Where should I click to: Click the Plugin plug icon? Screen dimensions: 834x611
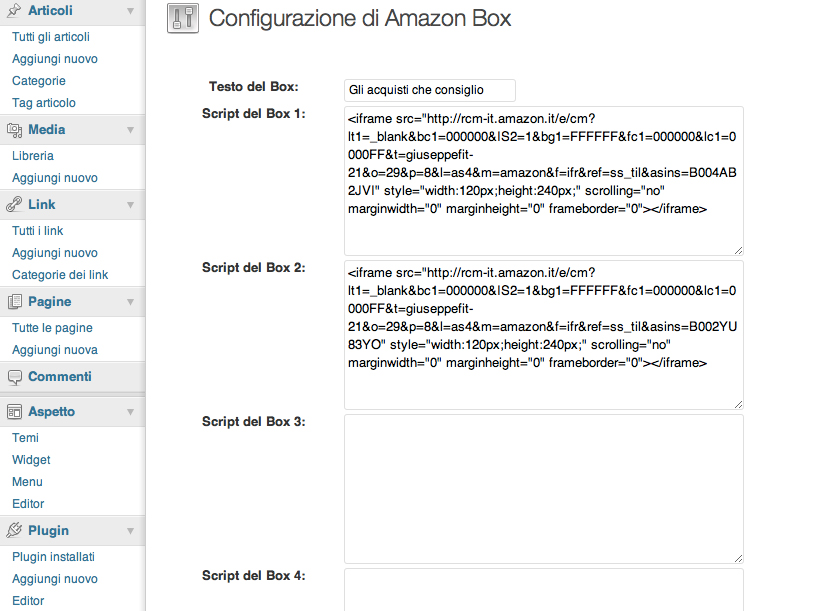(15, 530)
